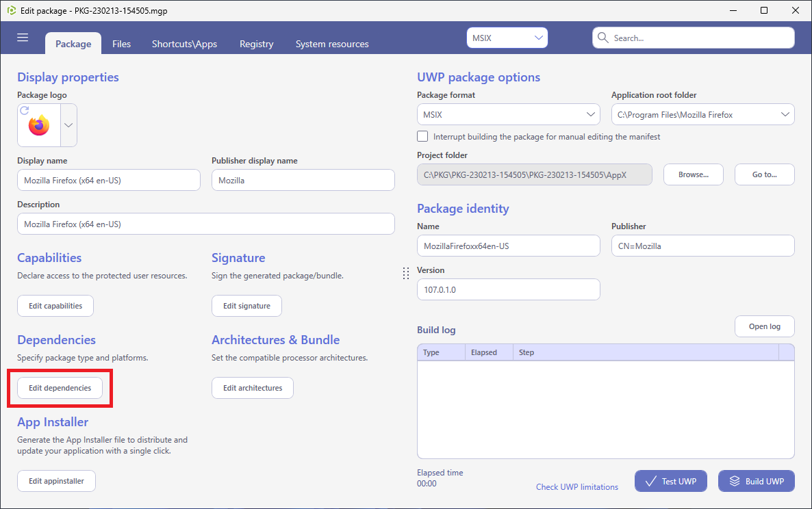Click the Version field
812x509 pixels.
509,289
